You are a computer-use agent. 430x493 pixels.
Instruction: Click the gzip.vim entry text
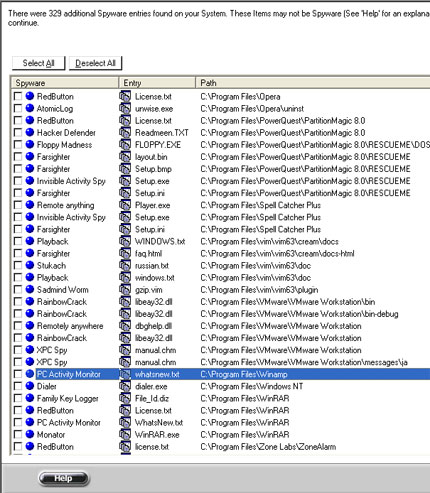coord(148,290)
